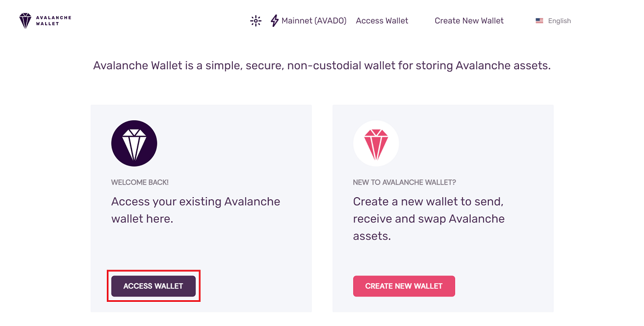Open the Access Wallet header link
Viewport: 644px width, 326px height.
click(x=382, y=21)
